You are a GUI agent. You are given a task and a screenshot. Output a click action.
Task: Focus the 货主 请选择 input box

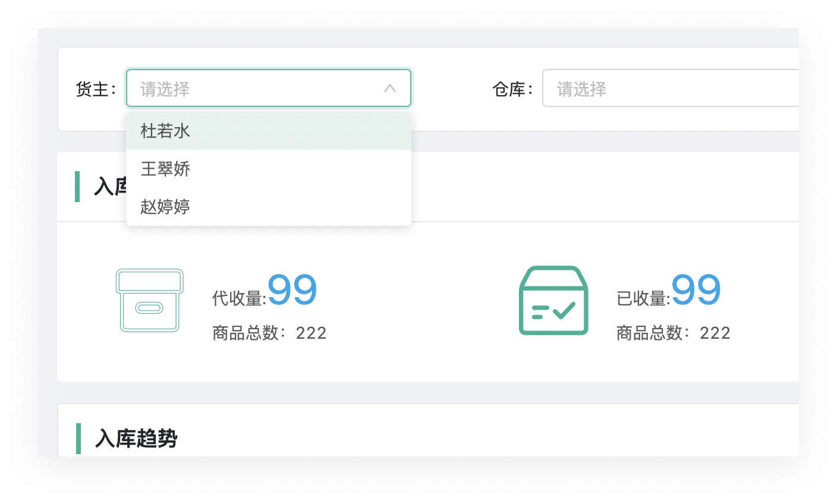[x=269, y=89]
